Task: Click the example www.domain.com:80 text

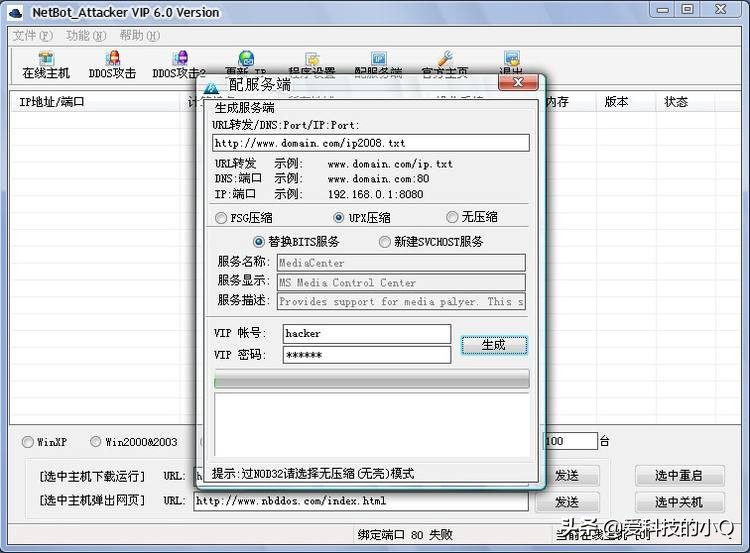Action: tap(378, 179)
